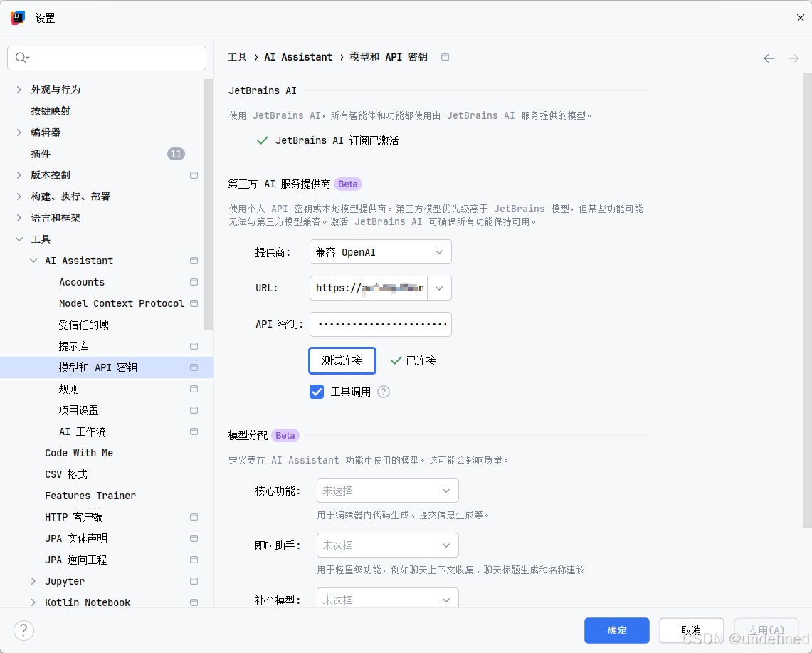Expand the Kotlin Notebook tree node

[33, 602]
